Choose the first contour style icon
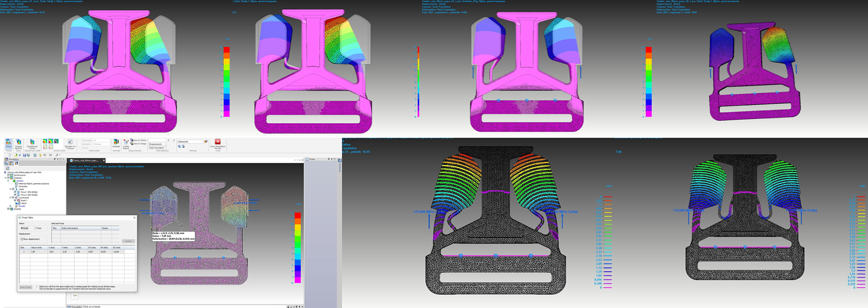The width and height of the screenshot is (868, 308). pyautogui.click(x=45, y=141)
